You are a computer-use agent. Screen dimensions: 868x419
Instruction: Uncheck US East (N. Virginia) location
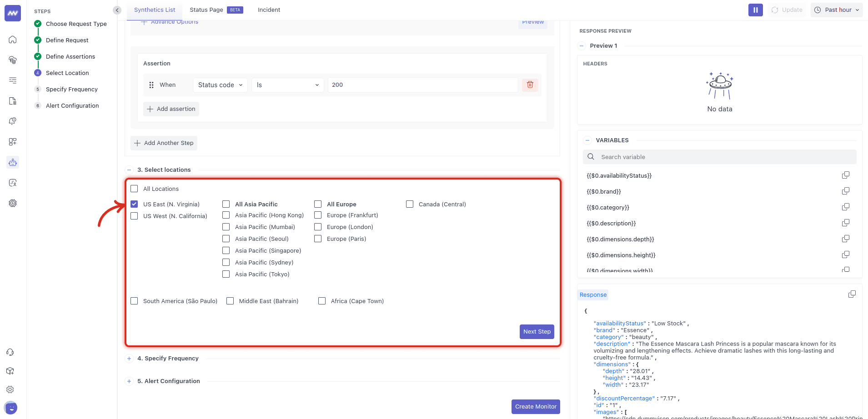tap(134, 204)
